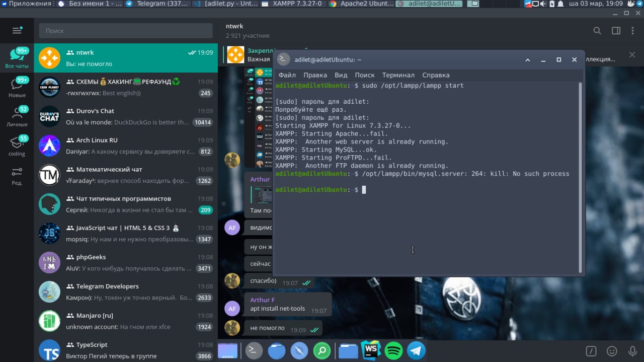Click the 'не помогло' message bubble
Image resolution: width=644 pixels, height=362 pixels.
(x=283, y=328)
